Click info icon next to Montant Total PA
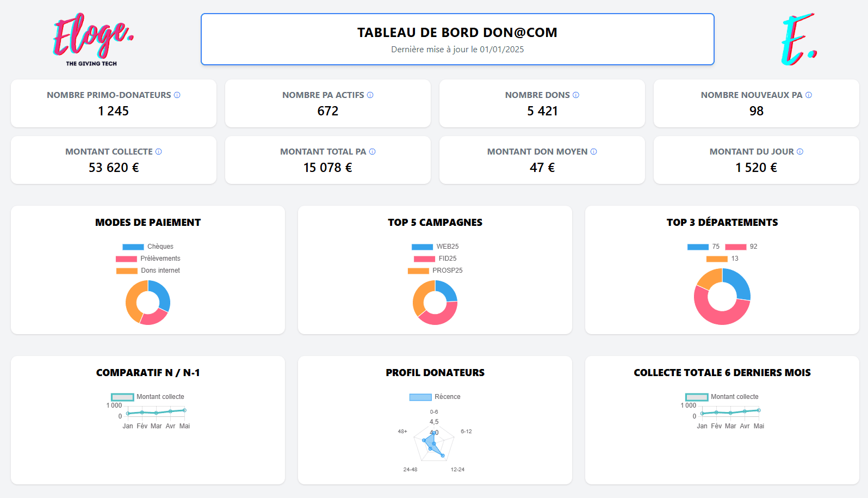 pyautogui.click(x=373, y=152)
